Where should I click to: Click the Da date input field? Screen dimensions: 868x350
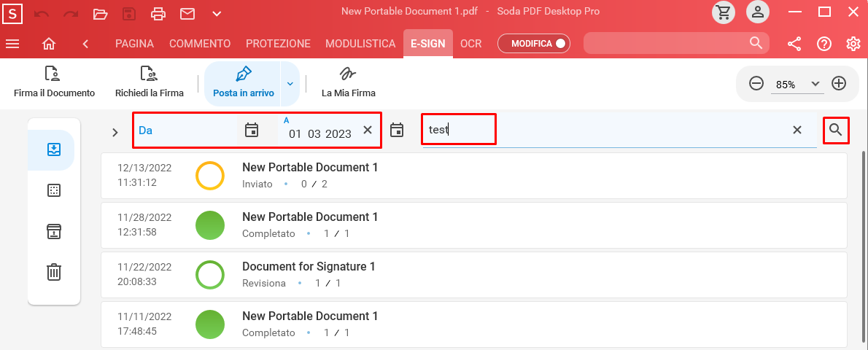(x=185, y=131)
